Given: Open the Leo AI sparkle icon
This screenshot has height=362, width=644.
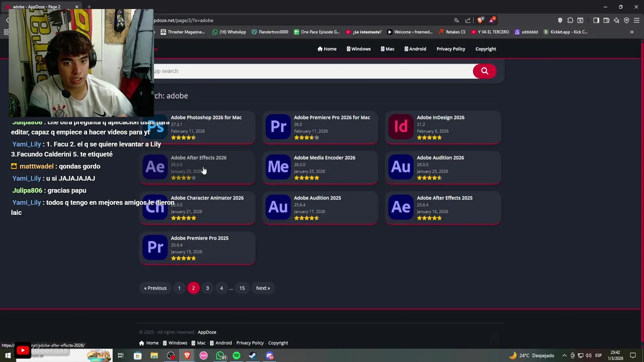Looking at the screenshot, I should 616,20.
